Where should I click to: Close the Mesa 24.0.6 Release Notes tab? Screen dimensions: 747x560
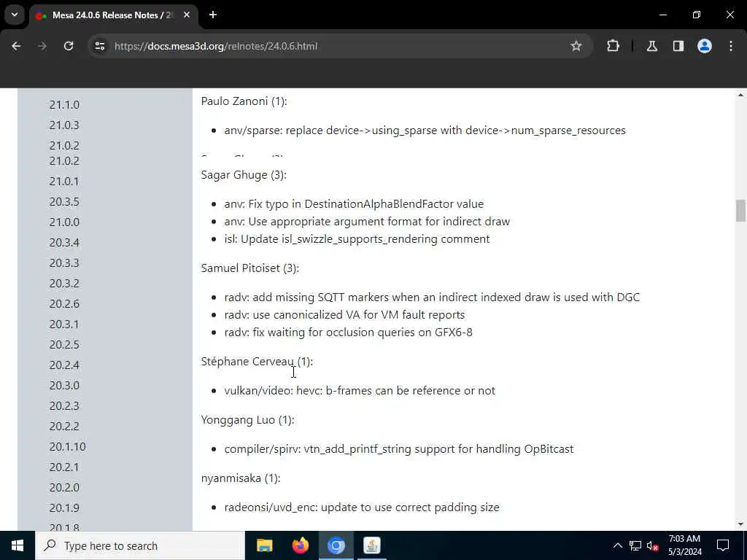coord(187,15)
